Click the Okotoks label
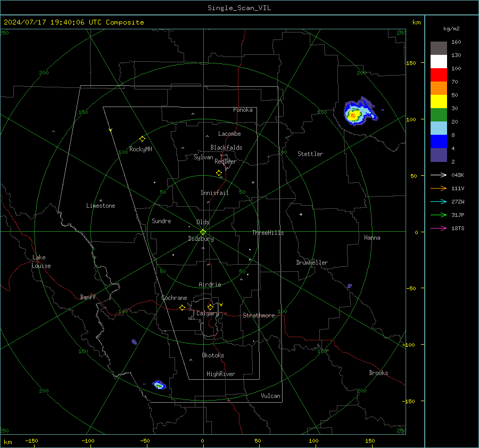The height and width of the screenshot is (448, 479). pos(213,355)
